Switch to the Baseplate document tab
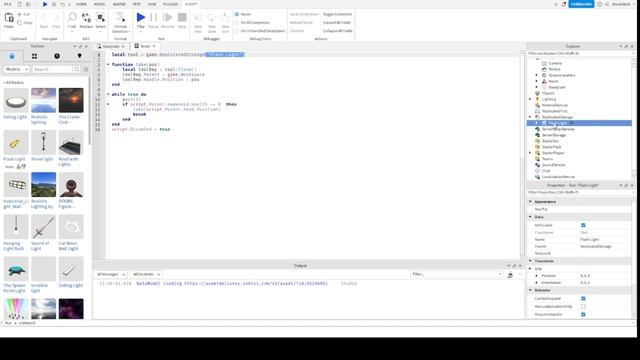The image size is (640, 360). tap(111, 47)
